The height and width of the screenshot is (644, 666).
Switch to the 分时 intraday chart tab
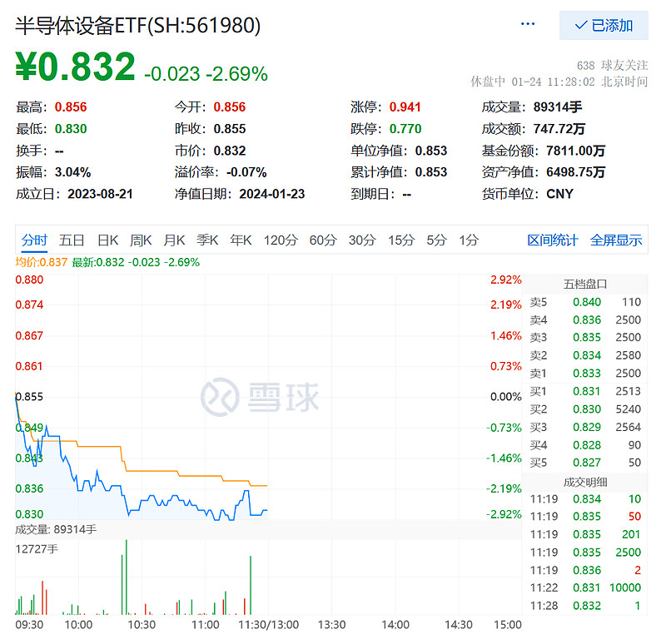[33, 240]
